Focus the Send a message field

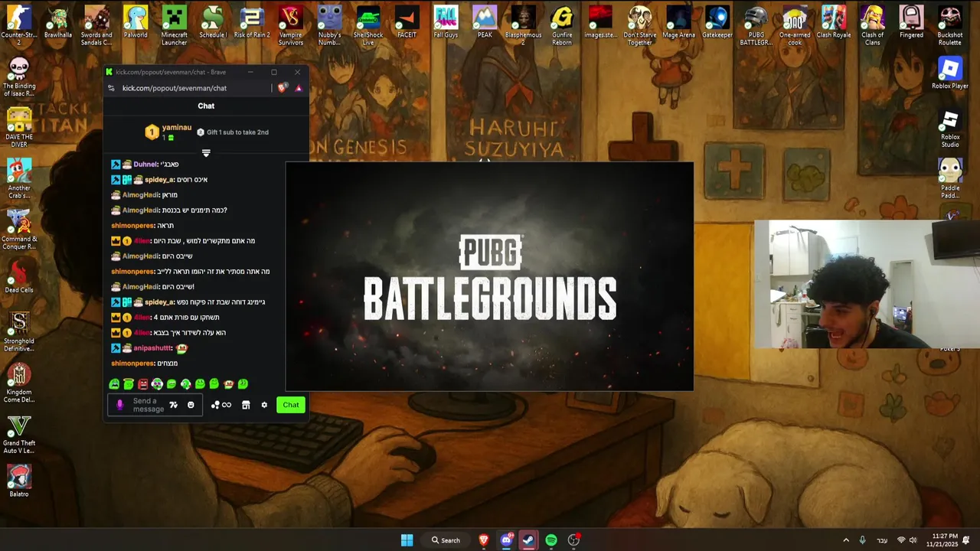click(148, 405)
